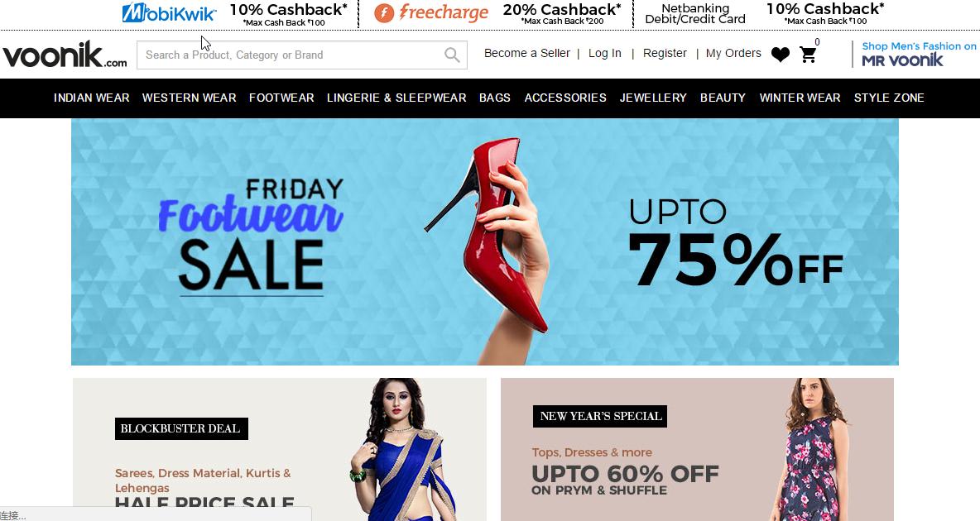Click the MobiKwik cashback logo
The width and height of the screenshot is (980, 521).
[169, 13]
